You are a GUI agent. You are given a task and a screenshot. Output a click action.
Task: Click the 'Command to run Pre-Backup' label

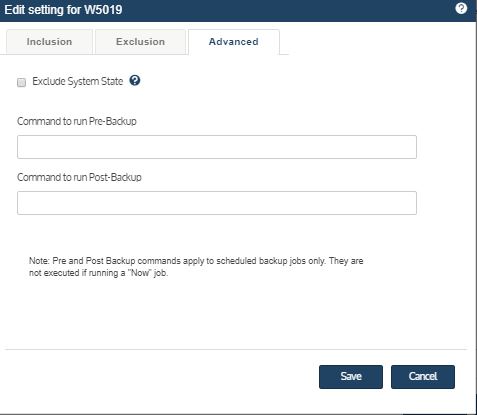tap(77, 121)
